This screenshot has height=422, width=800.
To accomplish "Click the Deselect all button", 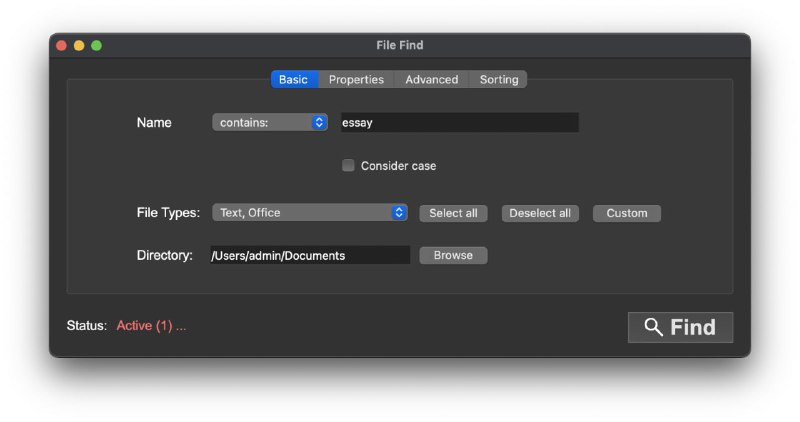I will [540, 213].
